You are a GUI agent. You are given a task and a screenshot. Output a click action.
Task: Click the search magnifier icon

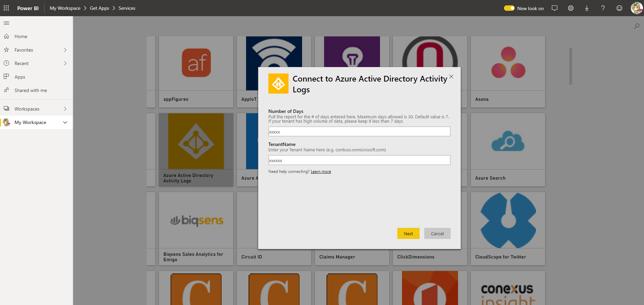click(637, 26)
